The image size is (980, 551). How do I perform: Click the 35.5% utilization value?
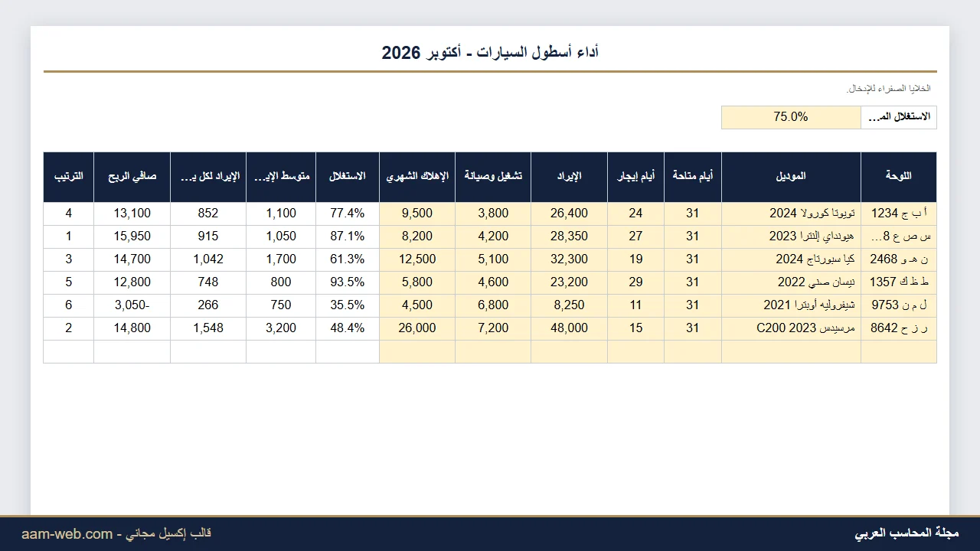pyautogui.click(x=348, y=305)
